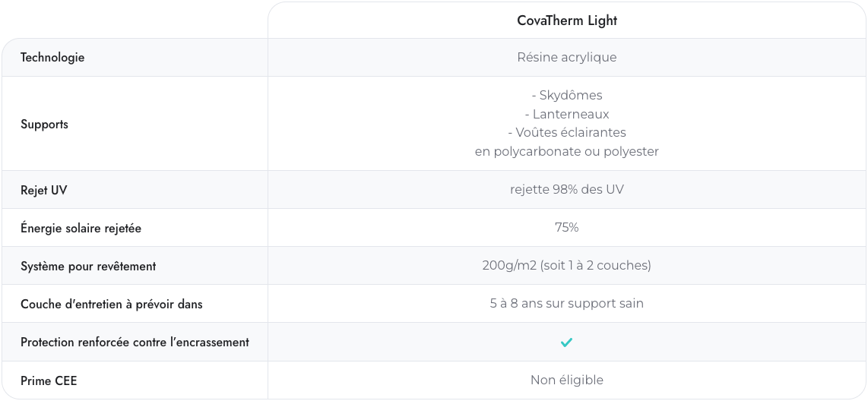The height and width of the screenshot is (401, 868).
Task: Click Couche d'entretien à prévoir dans
Action: pos(111,304)
